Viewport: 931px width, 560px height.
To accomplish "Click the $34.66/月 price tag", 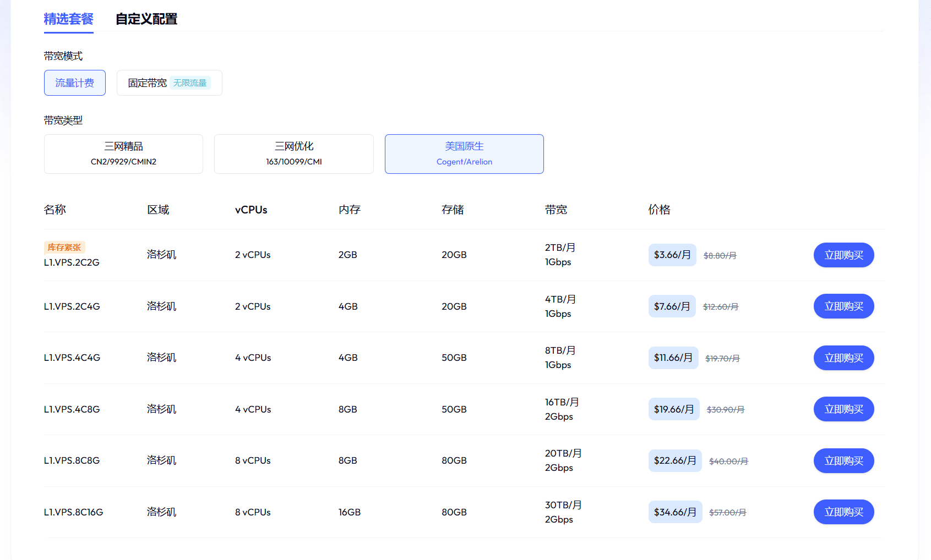I will pyautogui.click(x=675, y=512).
